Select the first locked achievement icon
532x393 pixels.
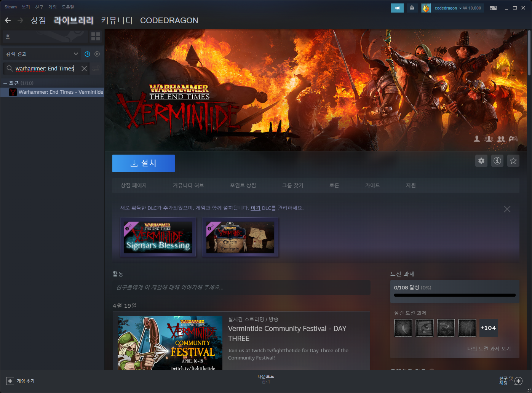click(x=403, y=328)
